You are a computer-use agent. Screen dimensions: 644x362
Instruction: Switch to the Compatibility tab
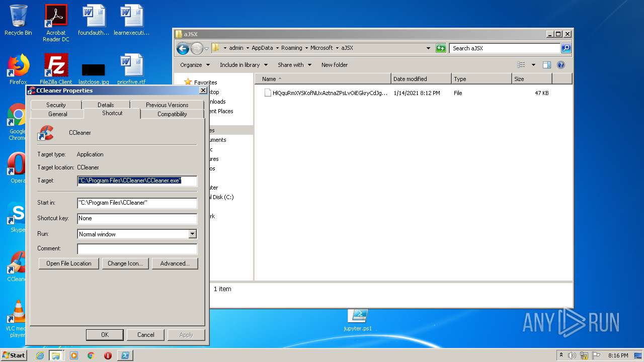click(x=172, y=114)
